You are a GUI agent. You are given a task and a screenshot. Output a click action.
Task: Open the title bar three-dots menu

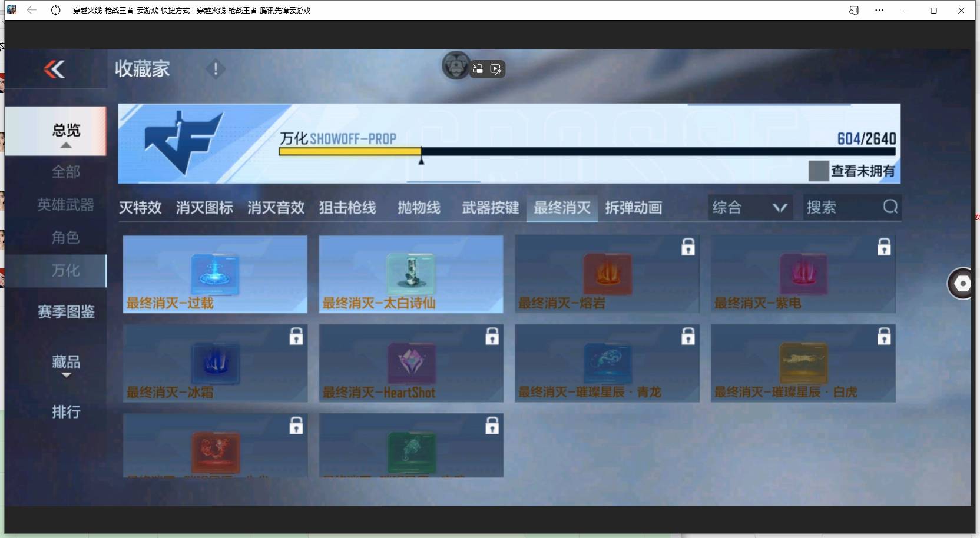(x=879, y=10)
